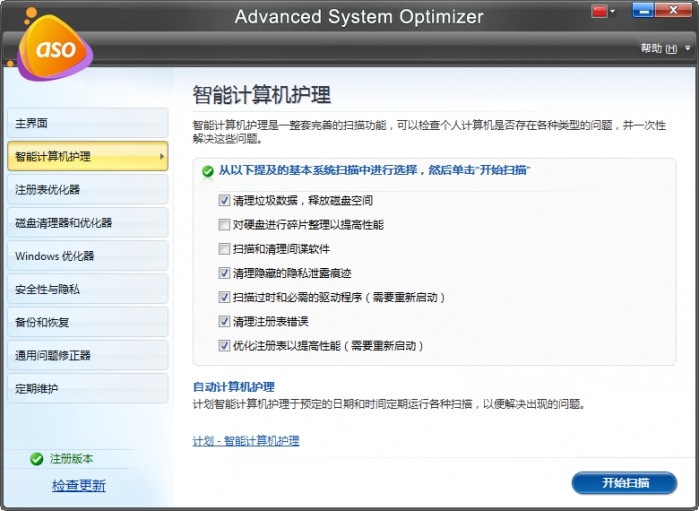Click the 从以下提及的基本系统扫描中进行选择 instruction text
The image size is (699, 511).
click(374, 170)
